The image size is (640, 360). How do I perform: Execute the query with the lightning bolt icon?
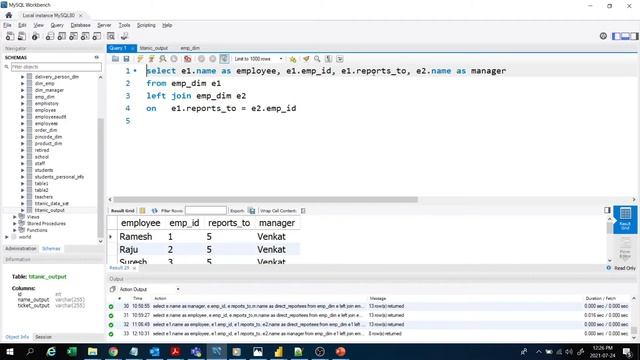tap(140, 59)
